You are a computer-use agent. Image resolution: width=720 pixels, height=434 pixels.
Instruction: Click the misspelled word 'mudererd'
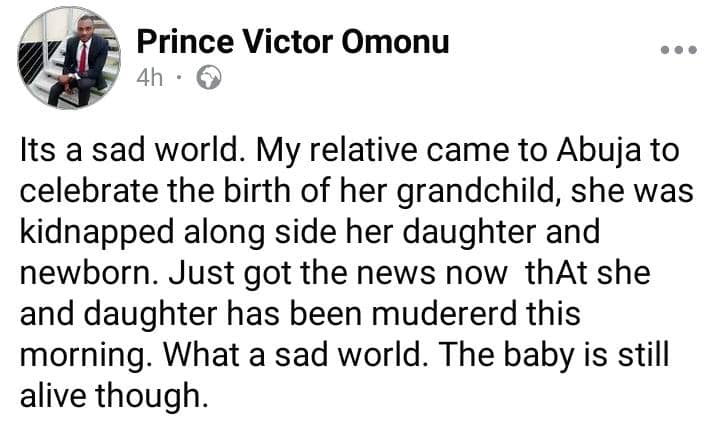[444, 313]
